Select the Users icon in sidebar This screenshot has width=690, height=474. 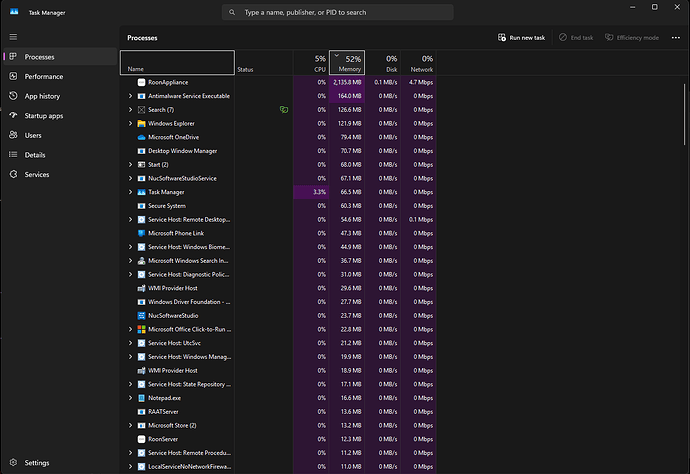pyautogui.click(x=12, y=135)
